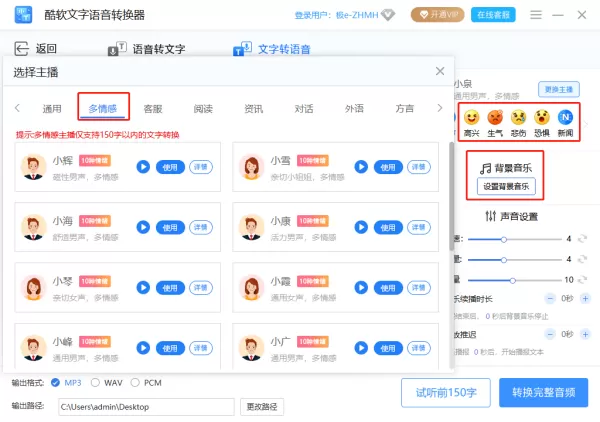600x422 pixels.
Task: View 详情 for 小琴
Action: [x=201, y=288]
